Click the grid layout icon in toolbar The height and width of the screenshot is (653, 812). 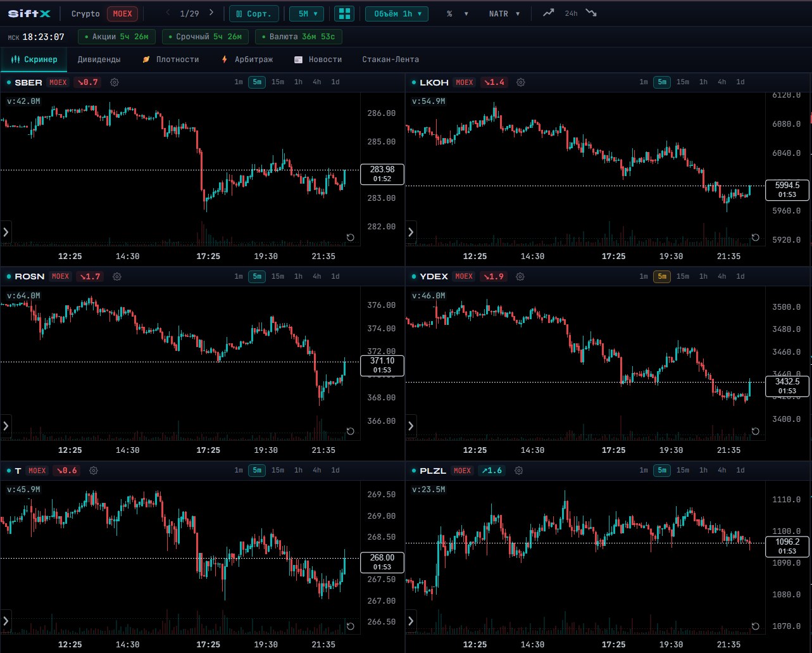pyautogui.click(x=344, y=13)
